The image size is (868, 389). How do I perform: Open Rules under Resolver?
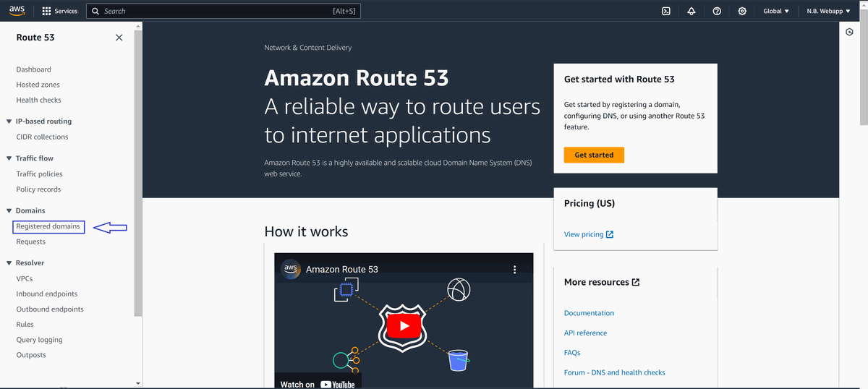25,324
